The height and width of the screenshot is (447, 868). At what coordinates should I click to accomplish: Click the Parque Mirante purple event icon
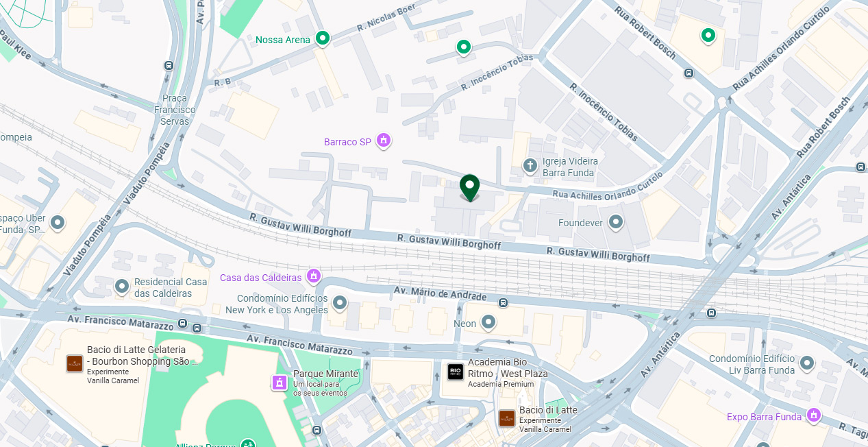click(279, 382)
